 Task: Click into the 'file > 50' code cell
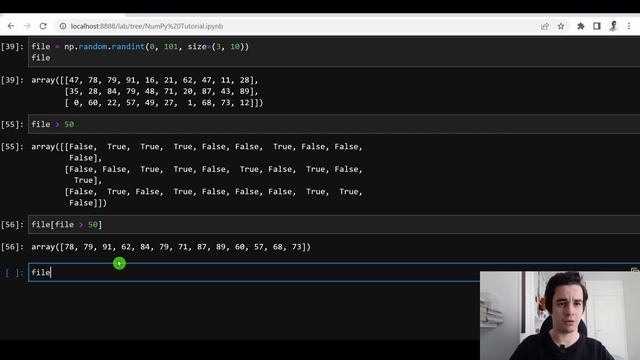tap(334, 124)
